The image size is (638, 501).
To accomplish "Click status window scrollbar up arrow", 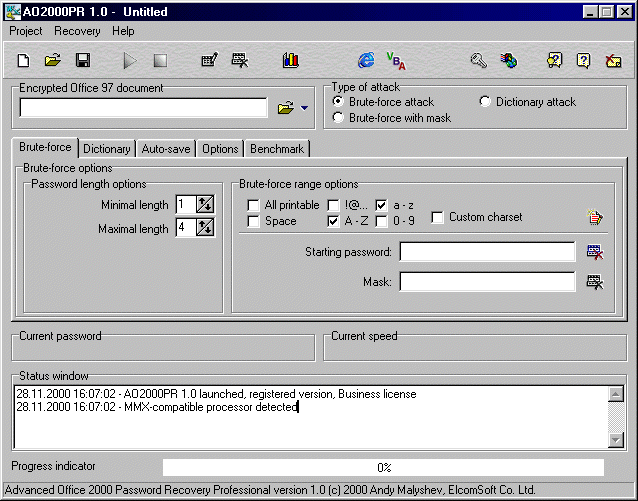I will pyautogui.click(x=616, y=394).
